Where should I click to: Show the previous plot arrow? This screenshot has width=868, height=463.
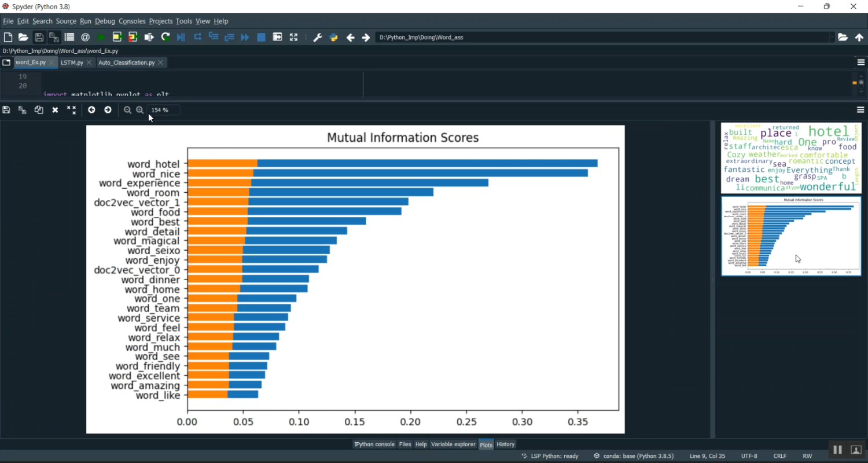point(91,110)
